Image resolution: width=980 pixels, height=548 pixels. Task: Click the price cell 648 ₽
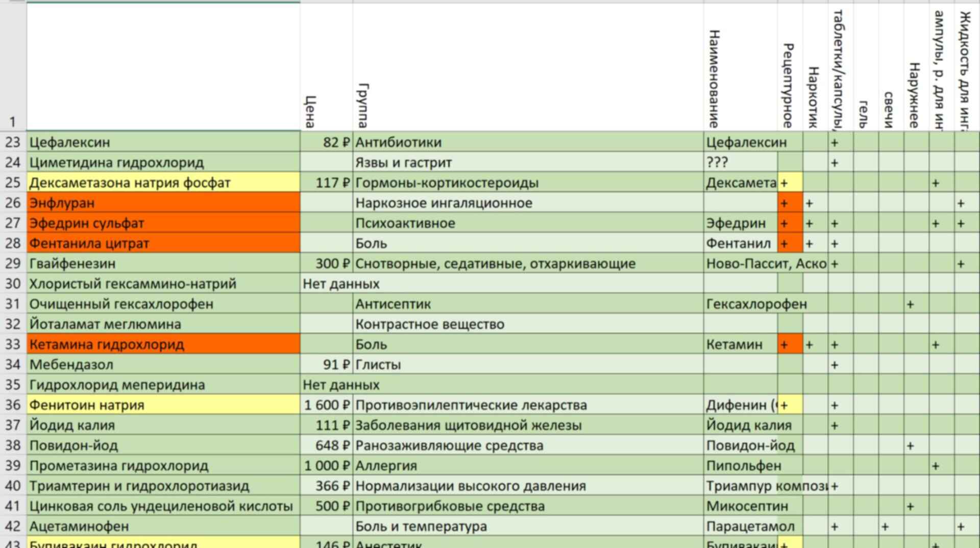point(327,445)
